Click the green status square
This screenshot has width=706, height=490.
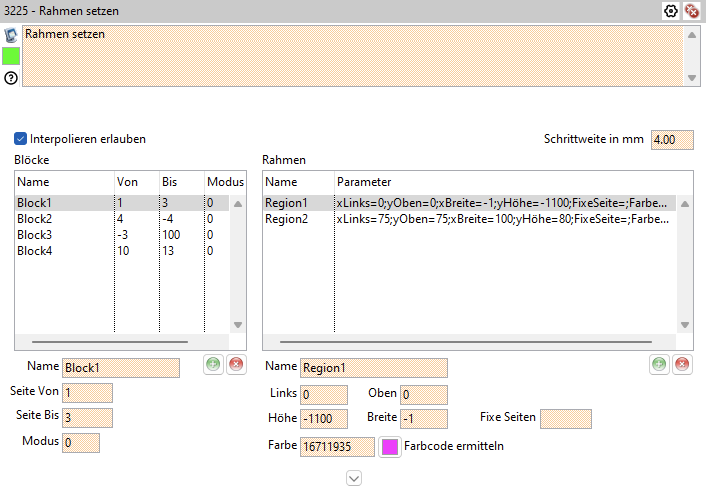[x=11, y=55]
